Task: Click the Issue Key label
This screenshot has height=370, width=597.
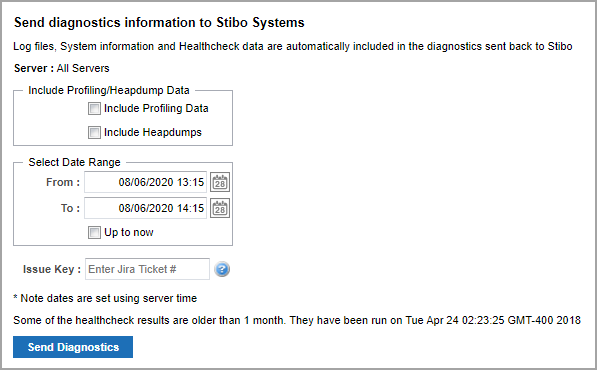Action: point(52,269)
